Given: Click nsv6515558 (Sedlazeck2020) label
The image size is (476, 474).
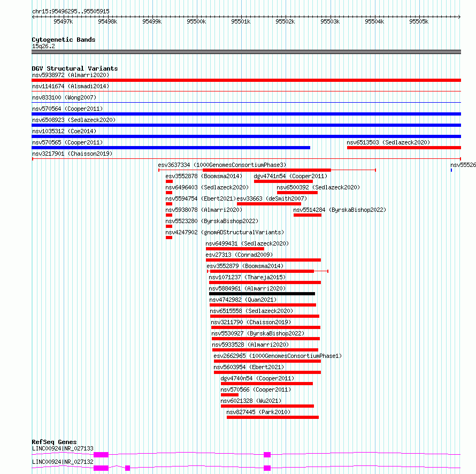Looking at the screenshot, I should [251, 311].
